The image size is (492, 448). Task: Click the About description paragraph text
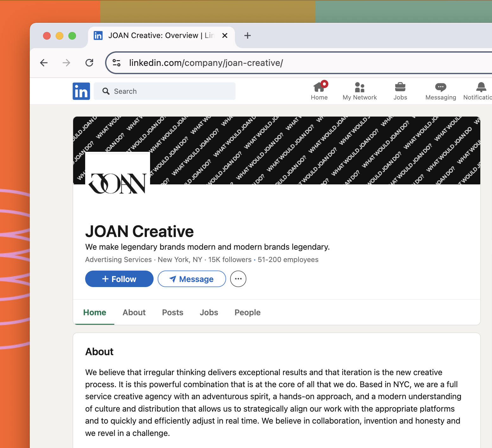[273, 403]
